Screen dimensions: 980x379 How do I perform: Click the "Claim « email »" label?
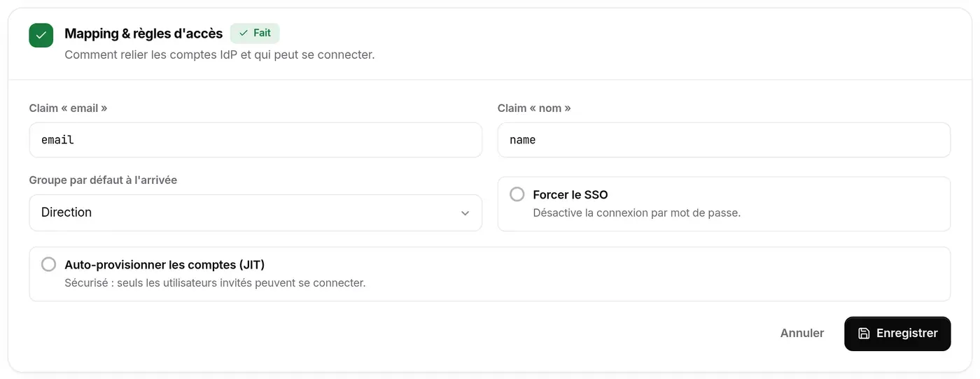pyautogui.click(x=68, y=108)
